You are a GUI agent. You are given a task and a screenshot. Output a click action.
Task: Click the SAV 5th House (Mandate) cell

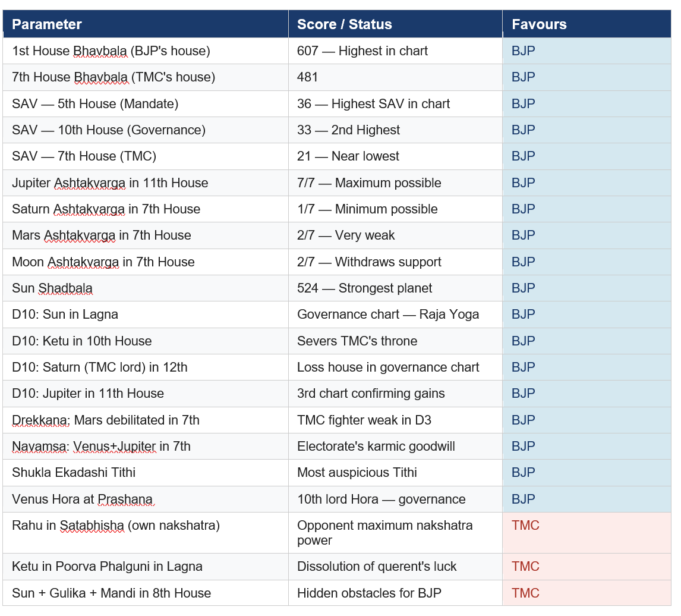[x=95, y=104]
